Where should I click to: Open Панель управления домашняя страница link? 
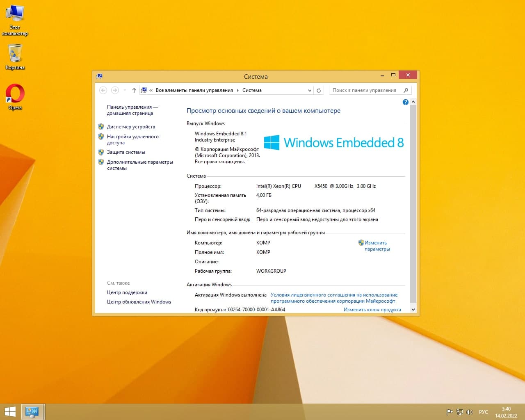click(132, 110)
